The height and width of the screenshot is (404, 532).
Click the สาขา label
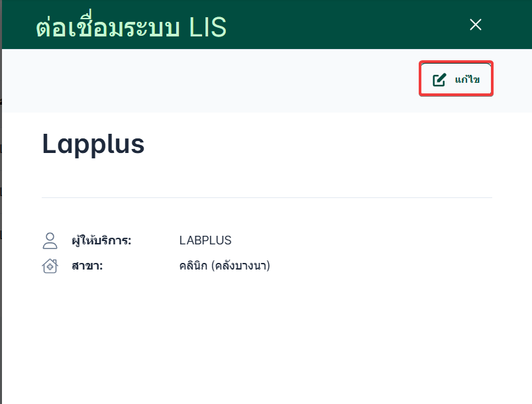pos(87,266)
